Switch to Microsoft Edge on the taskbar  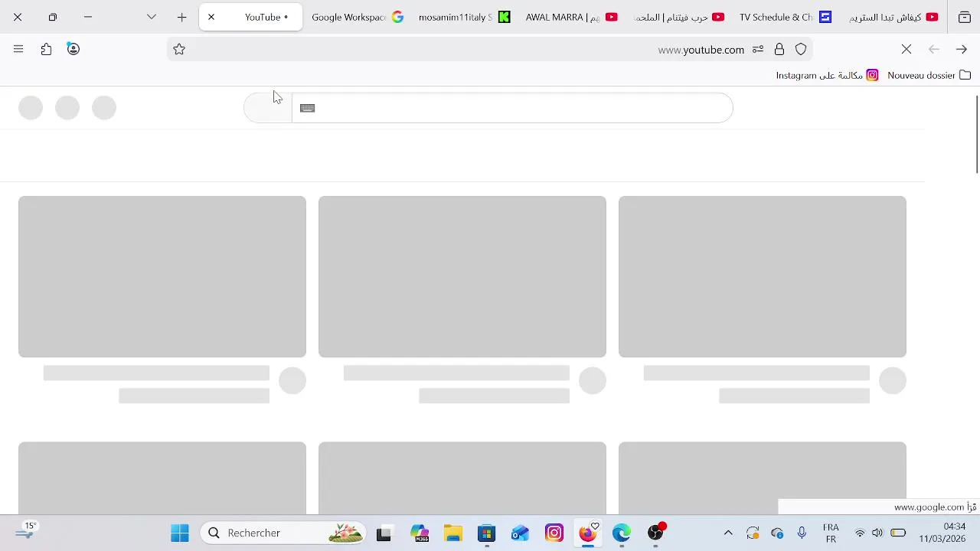coord(622,533)
